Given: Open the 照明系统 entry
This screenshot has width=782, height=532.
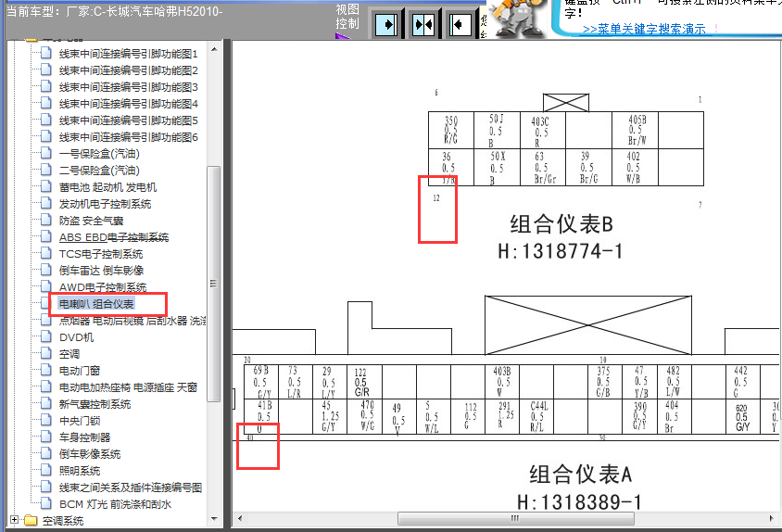Looking at the screenshot, I should [80, 471].
